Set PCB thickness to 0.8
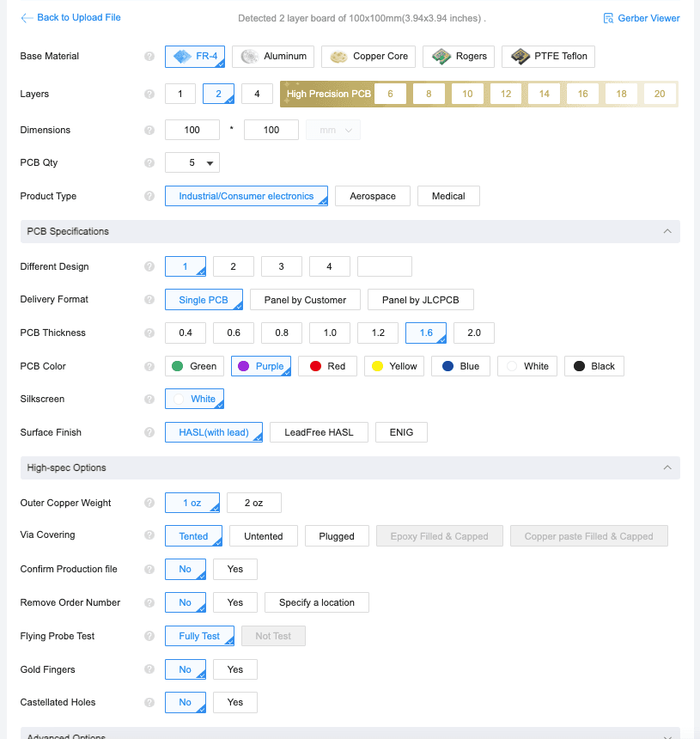Image resolution: width=700 pixels, height=739 pixels. 282,333
